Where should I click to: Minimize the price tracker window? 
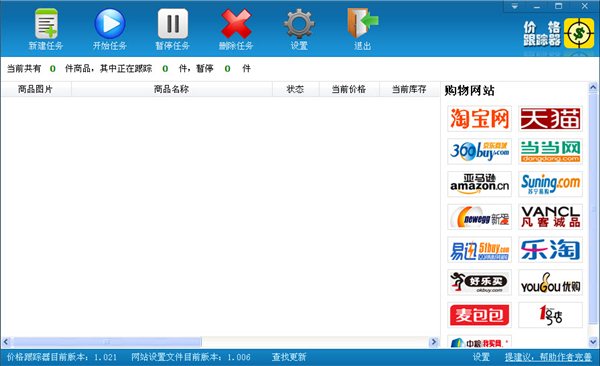536,6
